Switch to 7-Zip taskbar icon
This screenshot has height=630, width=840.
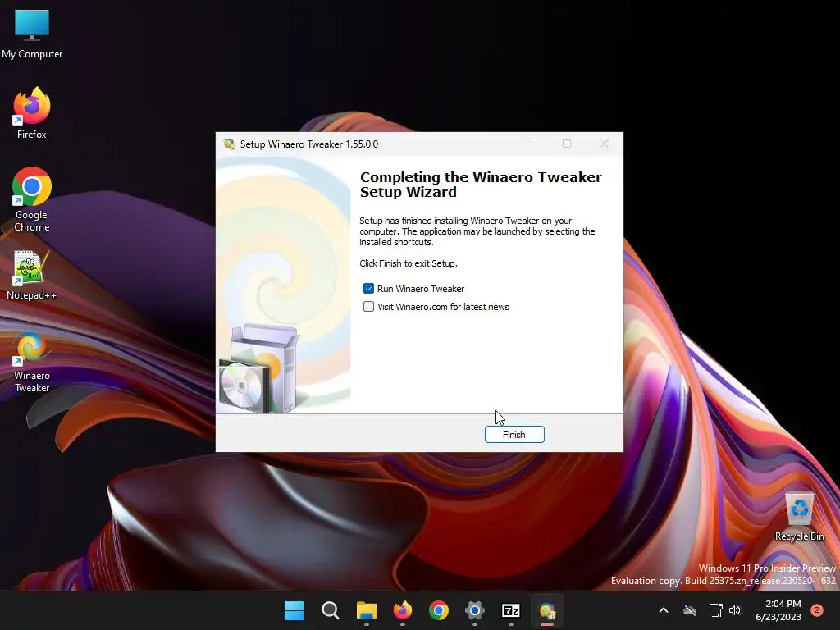tap(510, 610)
